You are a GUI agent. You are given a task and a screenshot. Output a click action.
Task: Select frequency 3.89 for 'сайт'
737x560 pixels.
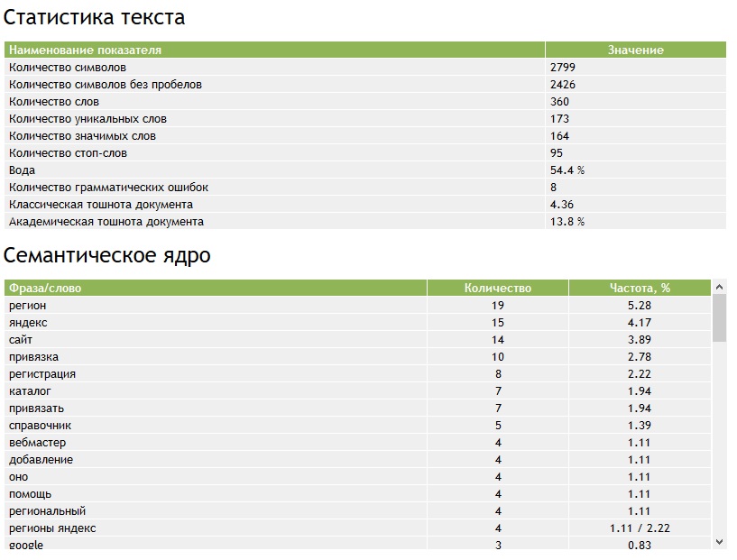tap(640, 340)
